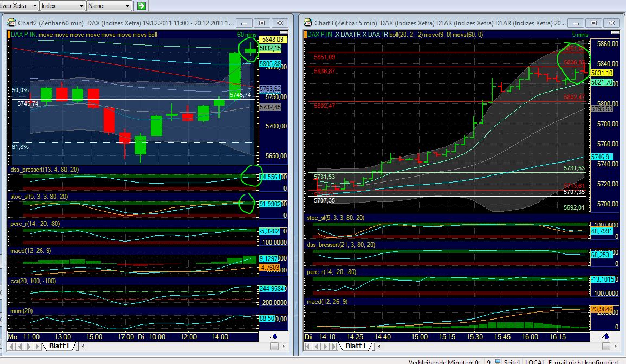Screen dimensions: 626x364
Task: Click right scroll arrow of Chart2 horizontal scrollbar
Action: 284,346
